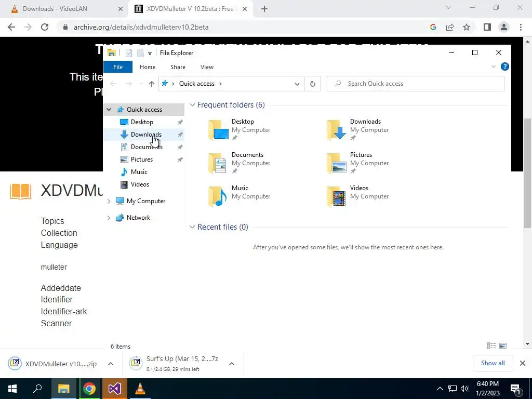Open XDVDMulleter zip file in downloads bar
This screenshot has width=532, height=399.
point(52,364)
